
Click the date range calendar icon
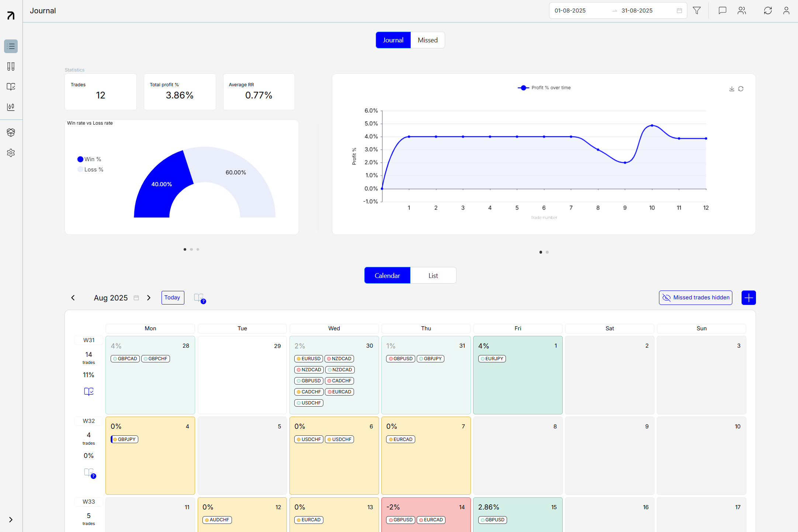tap(679, 11)
